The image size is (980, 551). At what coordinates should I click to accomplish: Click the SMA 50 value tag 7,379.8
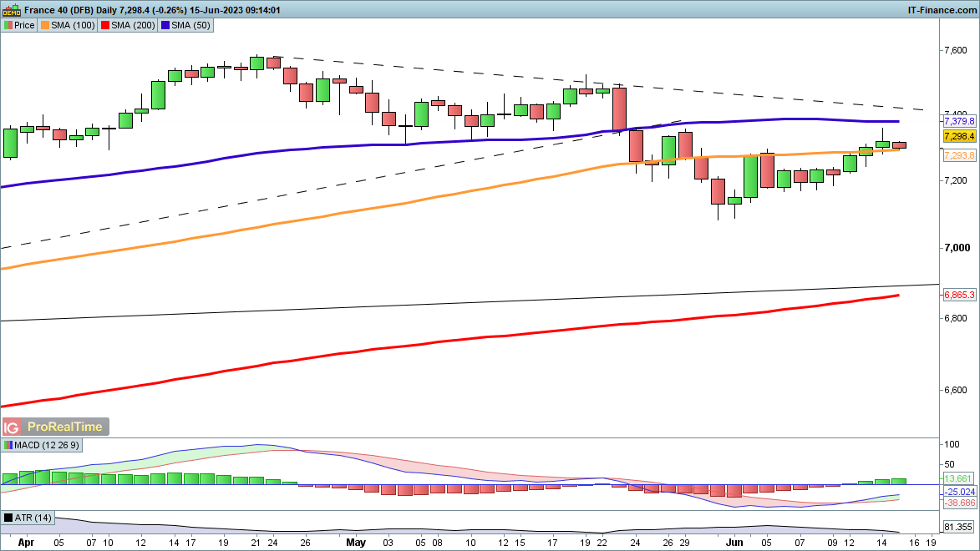click(959, 121)
